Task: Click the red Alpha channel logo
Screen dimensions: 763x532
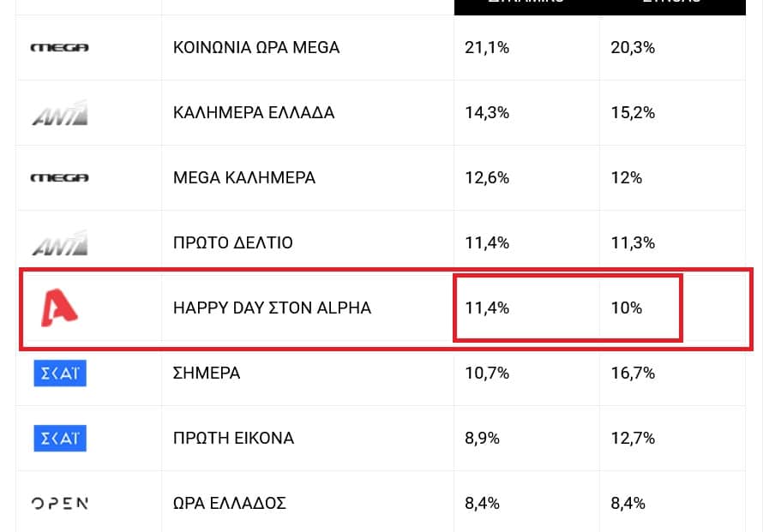Action: pyautogui.click(x=59, y=308)
